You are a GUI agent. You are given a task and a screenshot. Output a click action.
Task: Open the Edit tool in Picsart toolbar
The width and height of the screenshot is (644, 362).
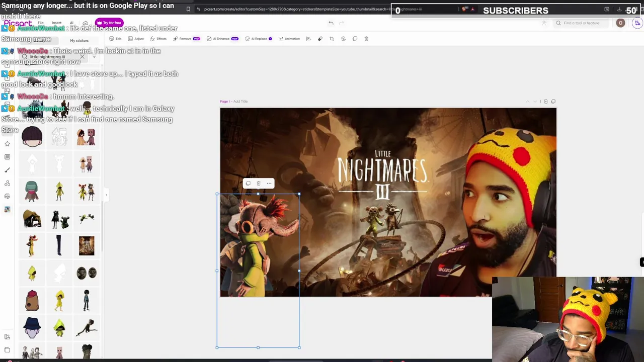[x=115, y=39]
